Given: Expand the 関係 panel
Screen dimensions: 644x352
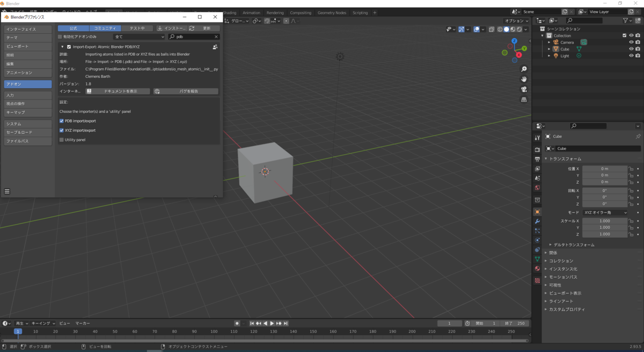Looking at the screenshot, I should [552, 253].
